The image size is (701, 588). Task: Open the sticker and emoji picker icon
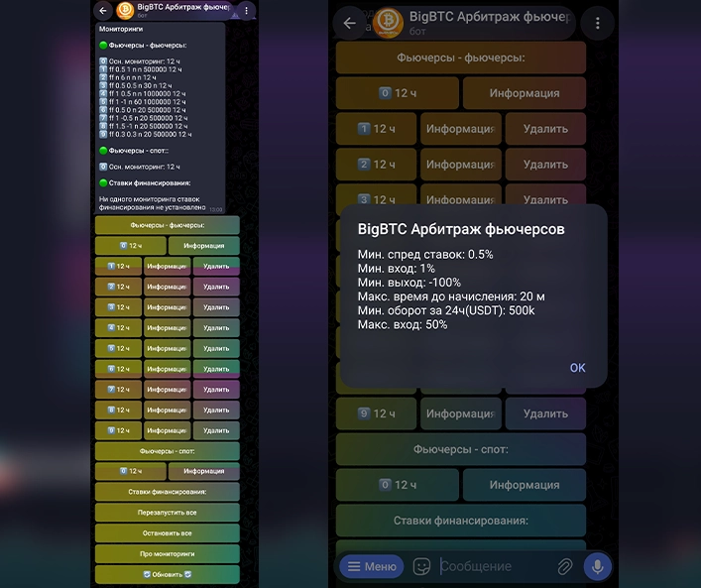421,566
